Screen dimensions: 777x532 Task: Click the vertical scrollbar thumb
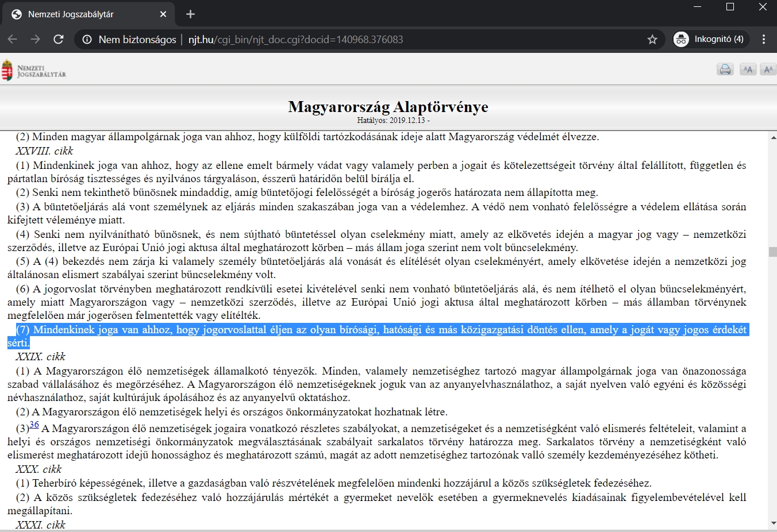pos(773,252)
